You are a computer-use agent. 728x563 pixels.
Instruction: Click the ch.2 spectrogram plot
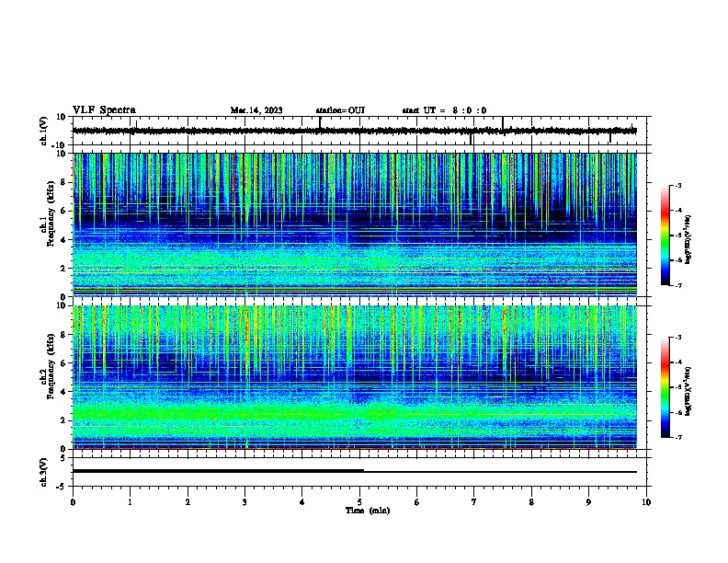tap(355, 377)
